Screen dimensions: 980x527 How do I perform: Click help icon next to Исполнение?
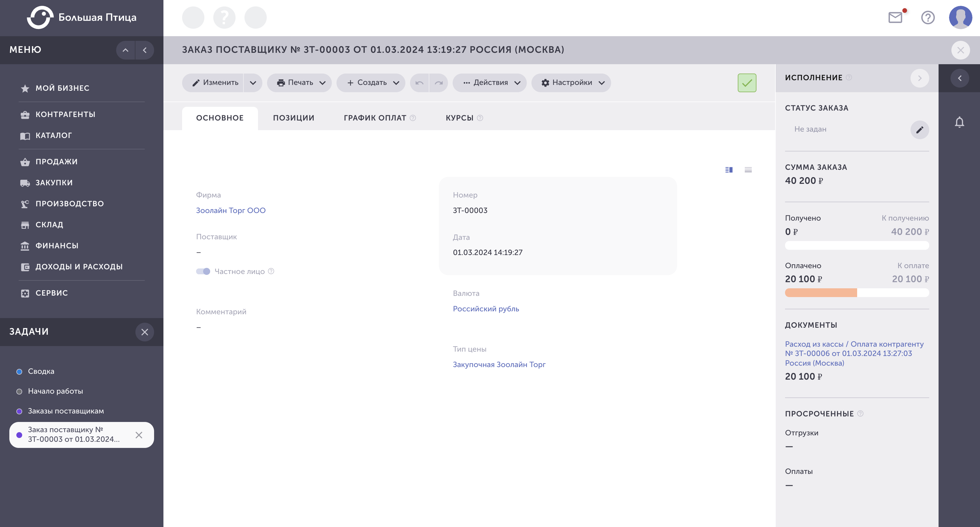point(848,78)
